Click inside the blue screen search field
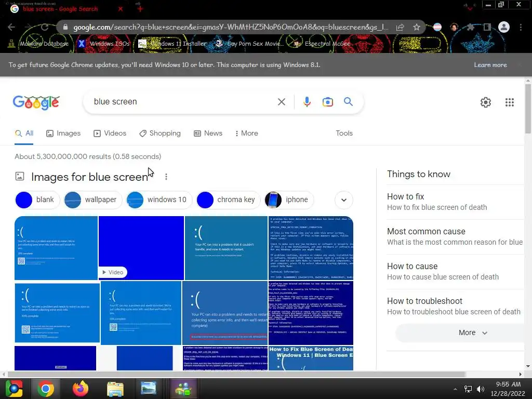The width and height of the screenshot is (532, 399). 183,102
